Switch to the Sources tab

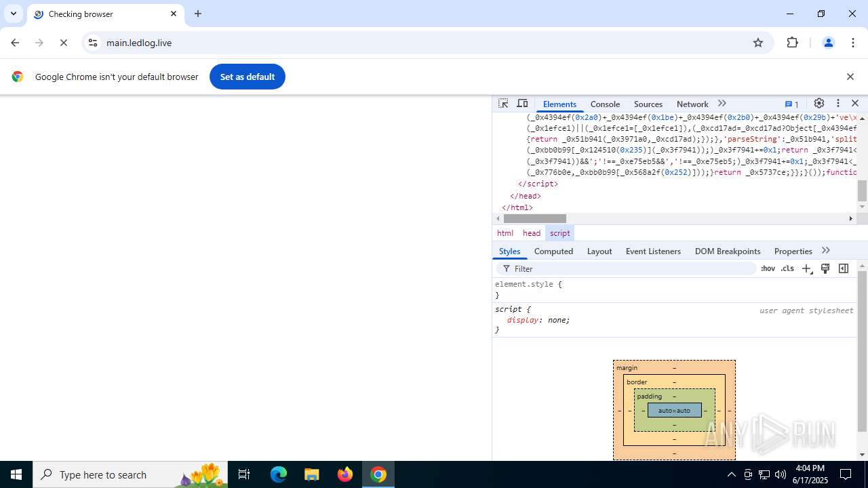point(648,104)
